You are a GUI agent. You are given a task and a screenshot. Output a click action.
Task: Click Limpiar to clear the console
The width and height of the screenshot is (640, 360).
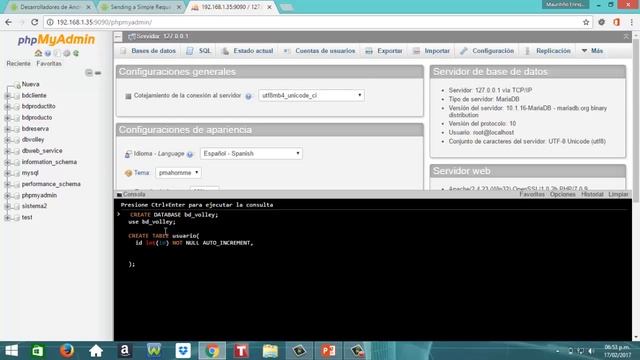(x=618, y=194)
